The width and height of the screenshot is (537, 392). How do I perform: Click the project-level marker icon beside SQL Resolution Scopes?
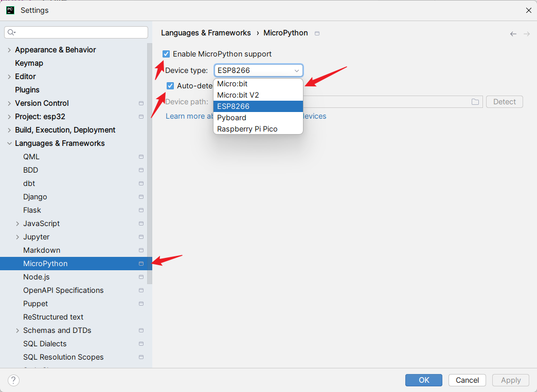coord(141,357)
